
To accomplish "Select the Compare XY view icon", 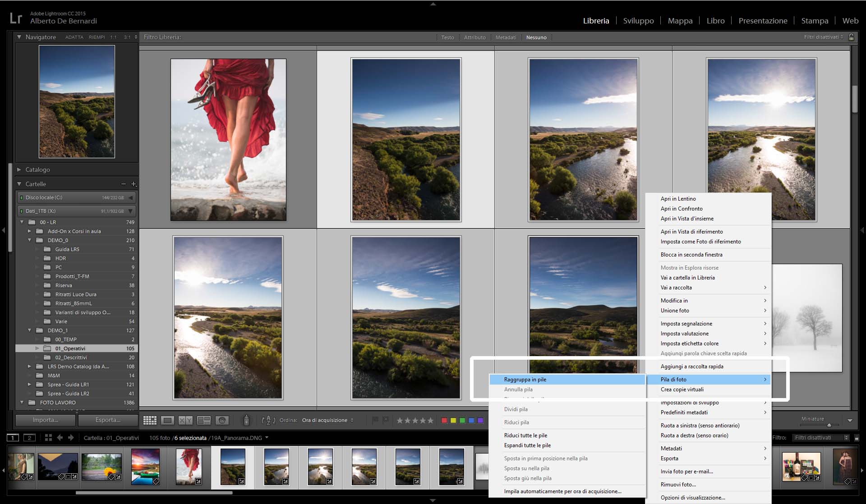I will click(185, 420).
